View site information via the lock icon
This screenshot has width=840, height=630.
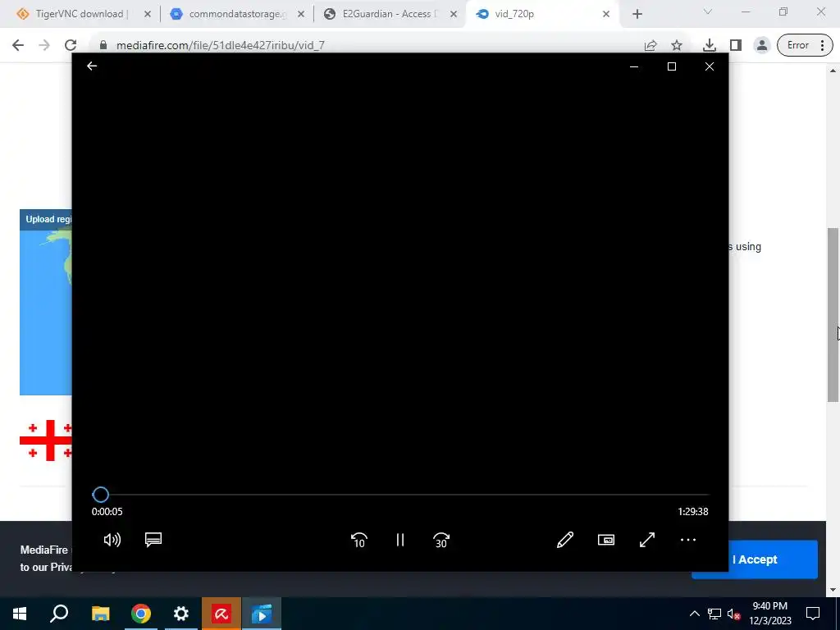tap(103, 45)
